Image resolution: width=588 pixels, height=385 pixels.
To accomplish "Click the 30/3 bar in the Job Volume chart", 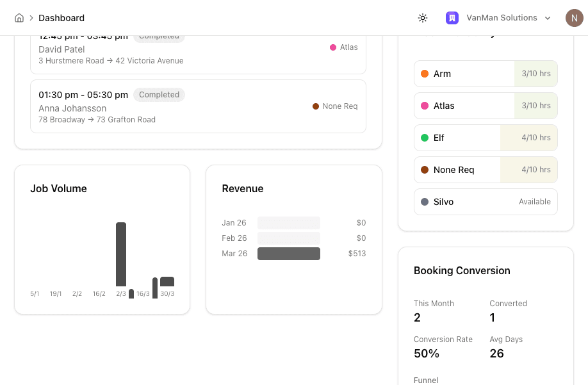I will [x=167, y=282].
